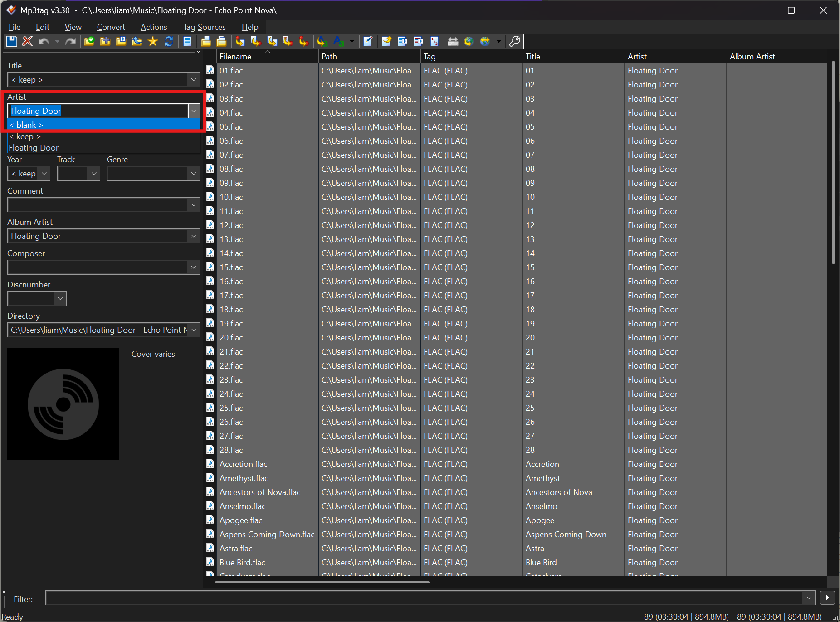Open the Discnumber field dropdown
The height and width of the screenshot is (622, 840).
(x=60, y=299)
